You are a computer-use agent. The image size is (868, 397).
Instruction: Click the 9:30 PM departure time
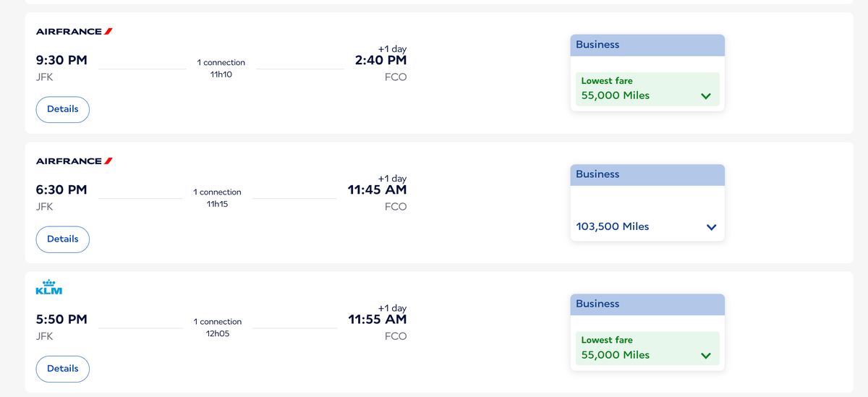pyautogui.click(x=61, y=60)
